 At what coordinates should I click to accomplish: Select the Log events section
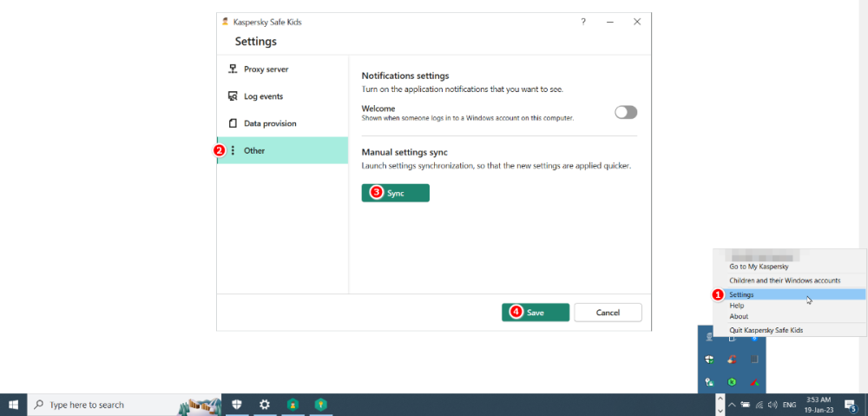click(263, 96)
